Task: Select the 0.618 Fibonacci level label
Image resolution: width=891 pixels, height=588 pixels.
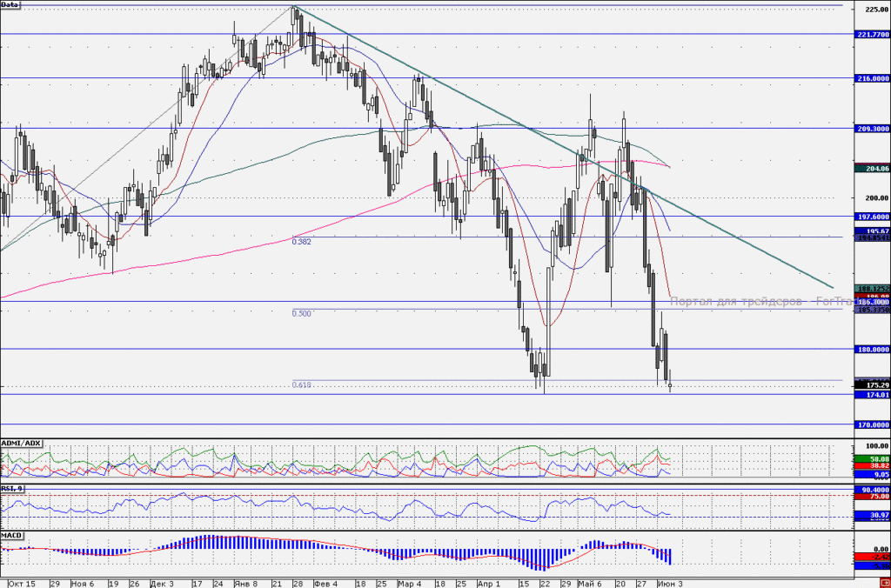Action: (x=302, y=385)
